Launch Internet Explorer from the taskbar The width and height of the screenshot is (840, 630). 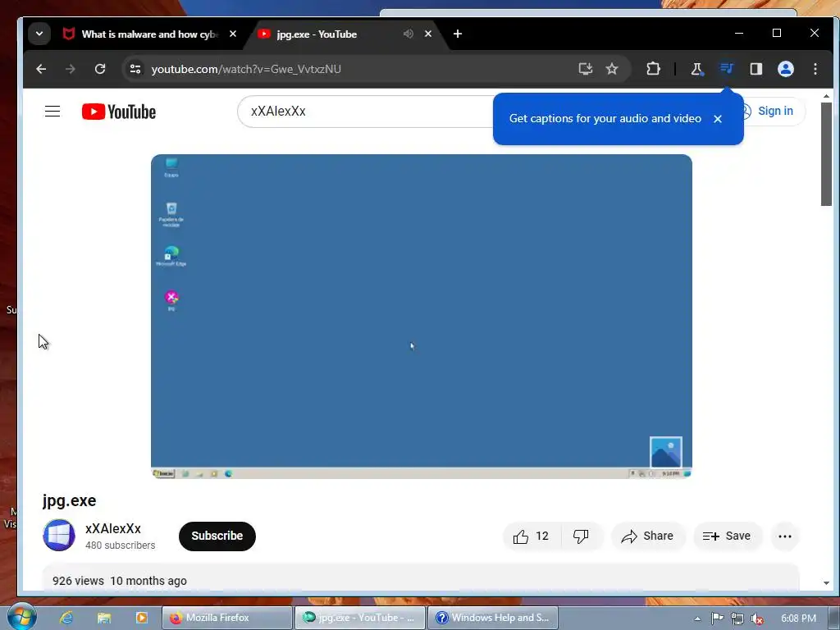tap(66, 618)
